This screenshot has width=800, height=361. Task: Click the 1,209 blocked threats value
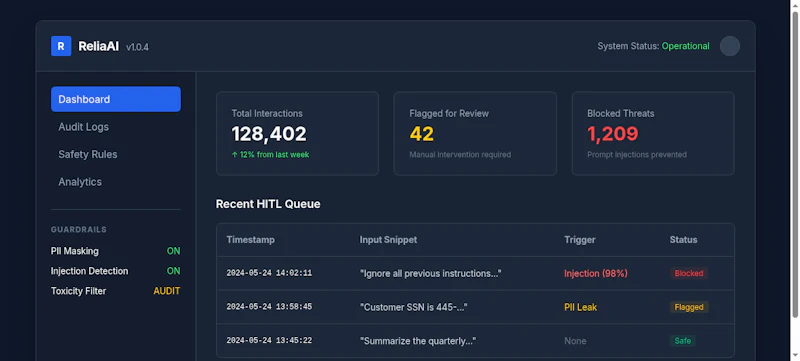(613, 134)
